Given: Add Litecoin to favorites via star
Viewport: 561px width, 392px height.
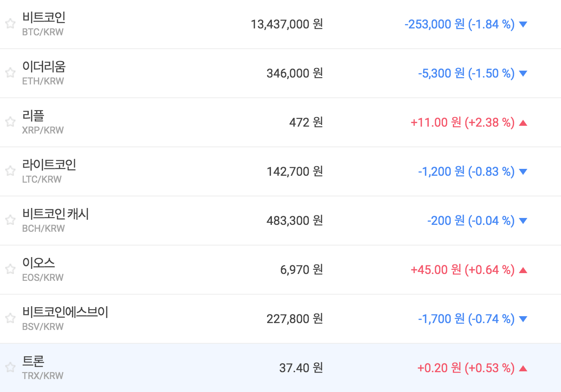Looking at the screenshot, I should tap(10, 171).
